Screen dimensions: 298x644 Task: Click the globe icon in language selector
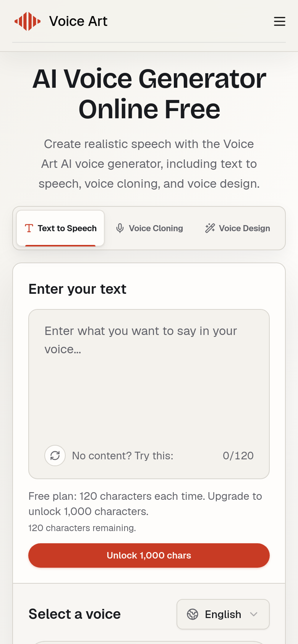(193, 614)
